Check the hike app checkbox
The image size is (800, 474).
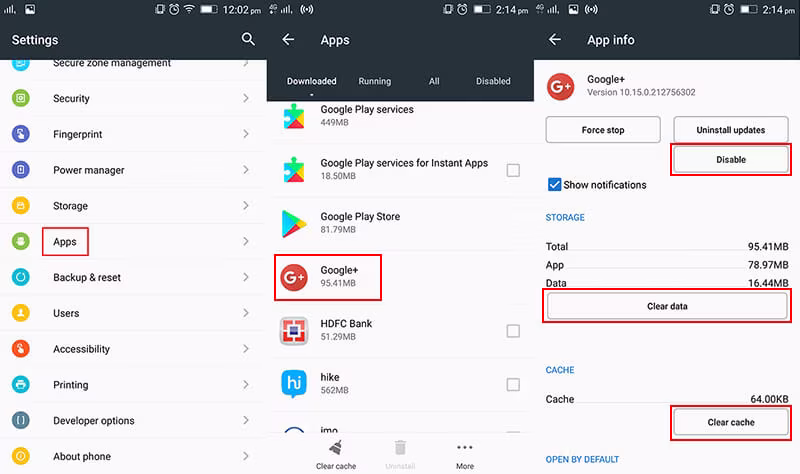513,384
